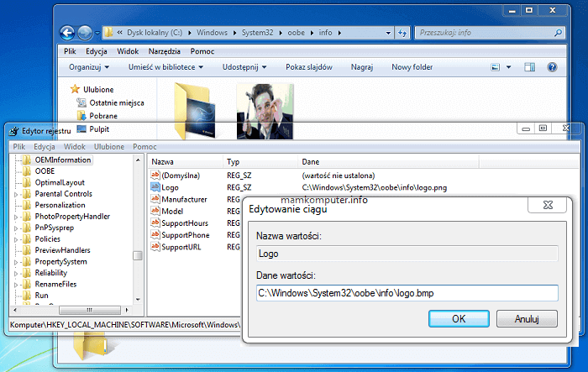Open the Pobrane folder icon
Viewport: 588px width, 372px height.
81,116
